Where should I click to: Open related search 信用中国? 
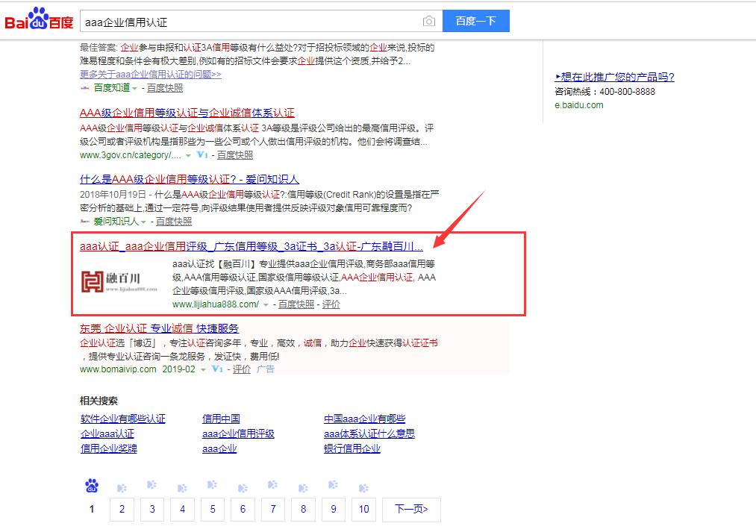pos(221,419)
